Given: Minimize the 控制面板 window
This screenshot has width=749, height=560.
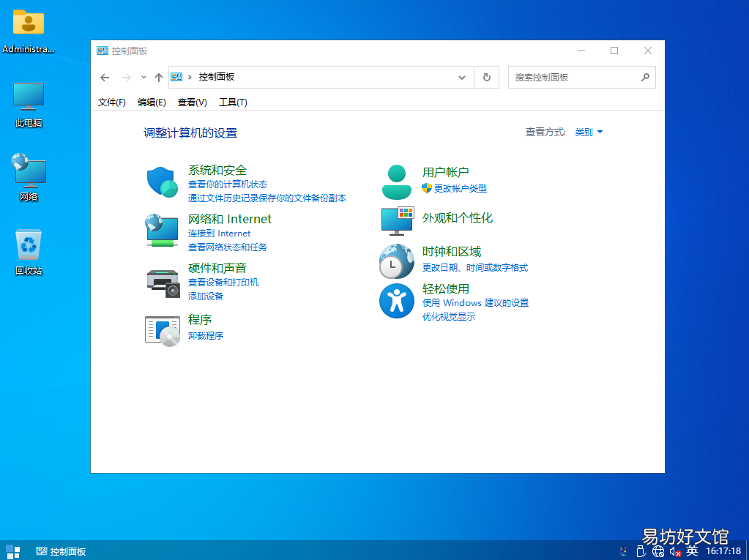Looking at the screenshot, I should 581,51.
